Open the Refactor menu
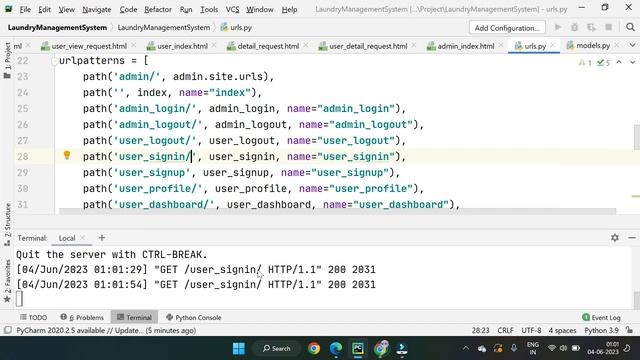 click(x=158, y=9)
